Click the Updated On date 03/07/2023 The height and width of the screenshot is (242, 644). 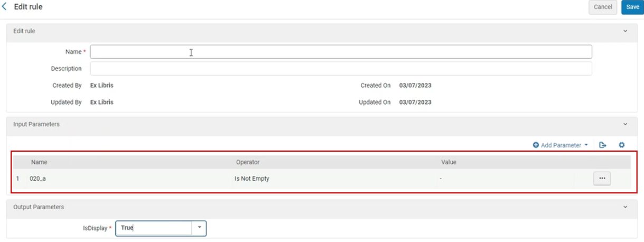coord(415,102)
